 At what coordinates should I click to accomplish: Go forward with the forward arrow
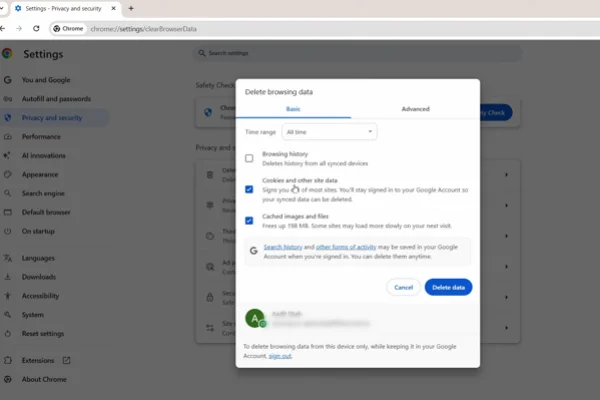19,28
